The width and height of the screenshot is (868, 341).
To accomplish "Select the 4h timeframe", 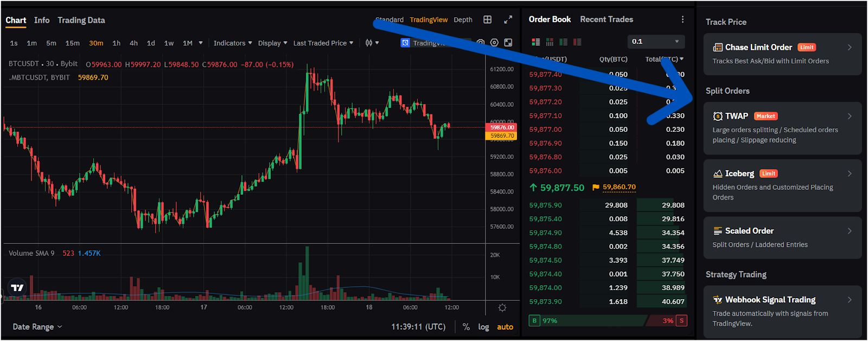I will click(x=133, y=43).
